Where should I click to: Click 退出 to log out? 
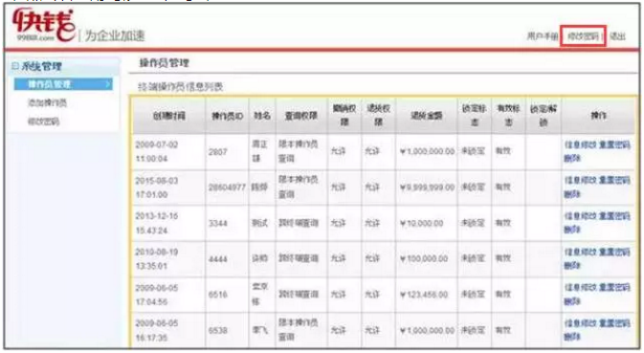(618, 36)
